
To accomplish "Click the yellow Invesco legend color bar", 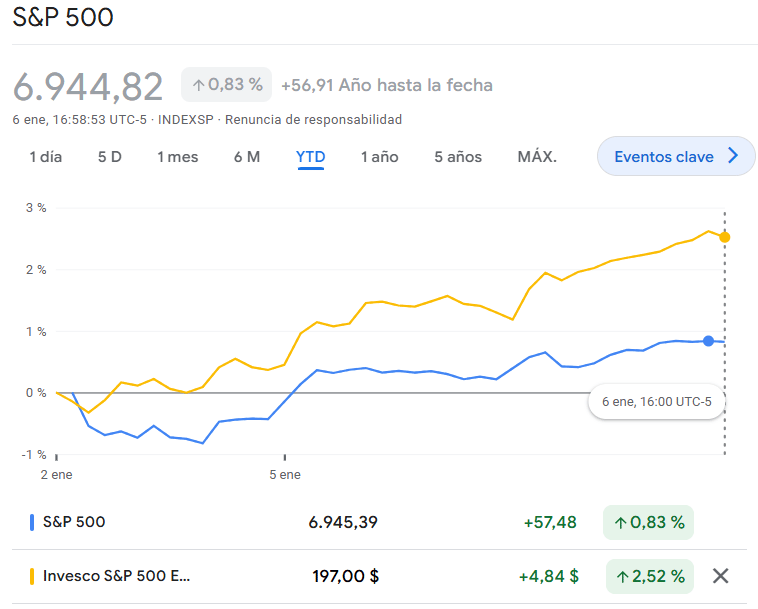I will [32, 576].
